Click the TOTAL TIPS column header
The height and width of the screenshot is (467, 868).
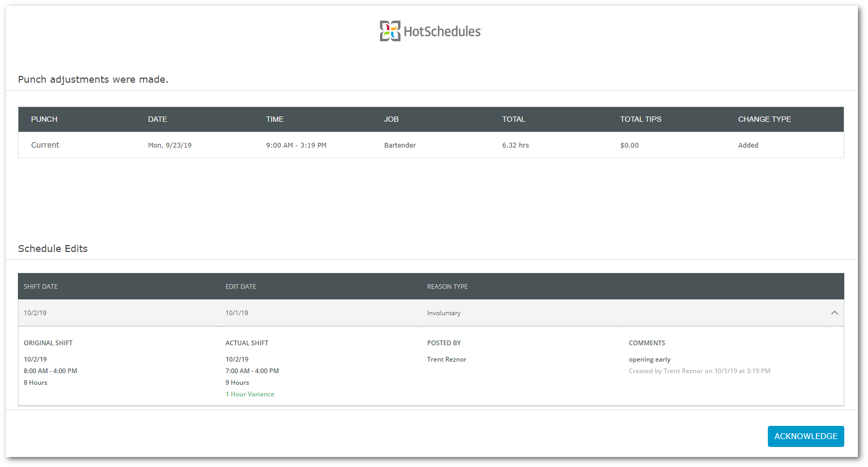(640, 119)
